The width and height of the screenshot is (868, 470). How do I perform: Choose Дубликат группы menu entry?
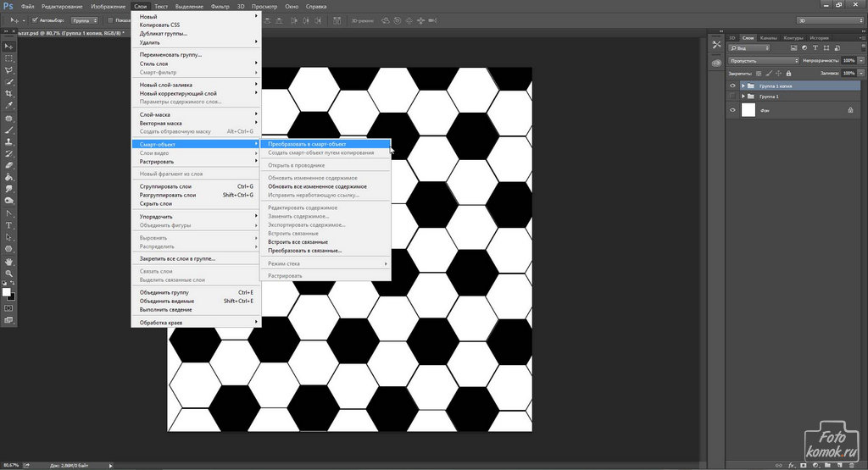[196, 33]
